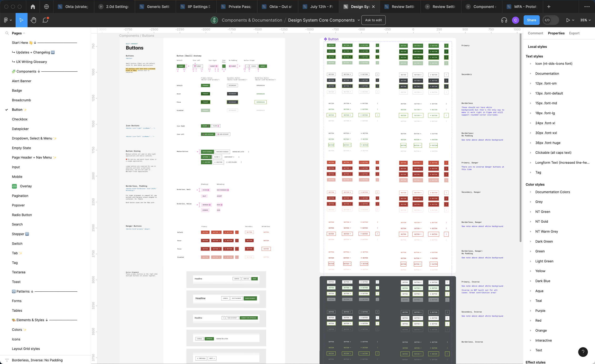Open the comment tool

point(45,20)
